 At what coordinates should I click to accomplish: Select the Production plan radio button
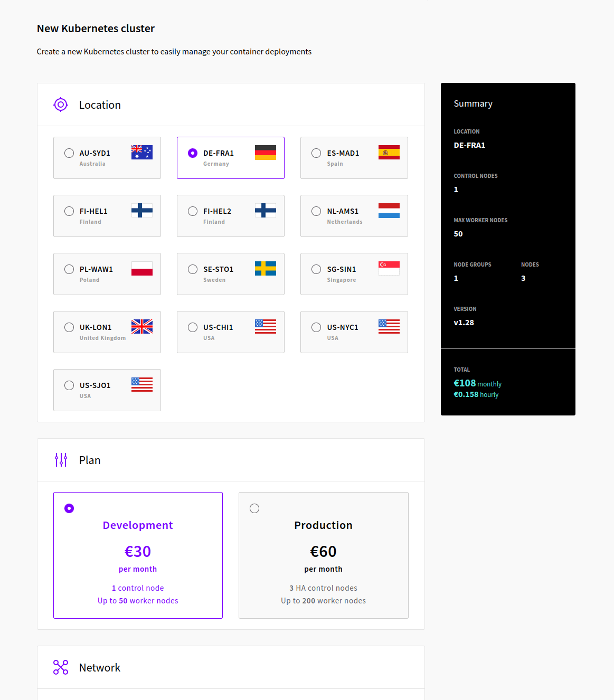(x=254, y=508)
